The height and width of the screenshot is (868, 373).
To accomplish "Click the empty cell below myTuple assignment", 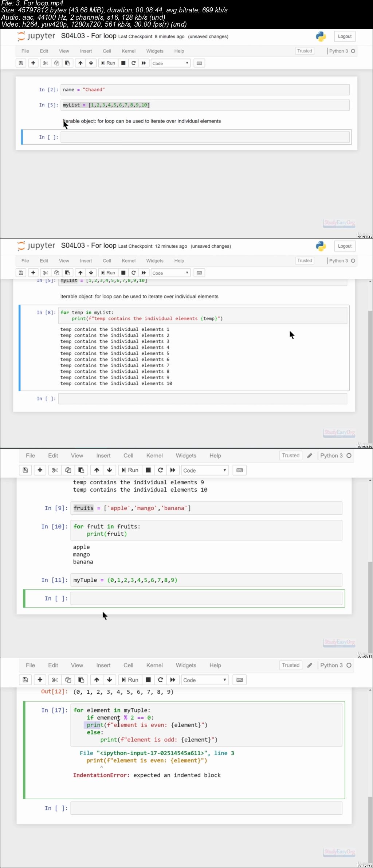I will pyautogui.click(x=206, y=598).
